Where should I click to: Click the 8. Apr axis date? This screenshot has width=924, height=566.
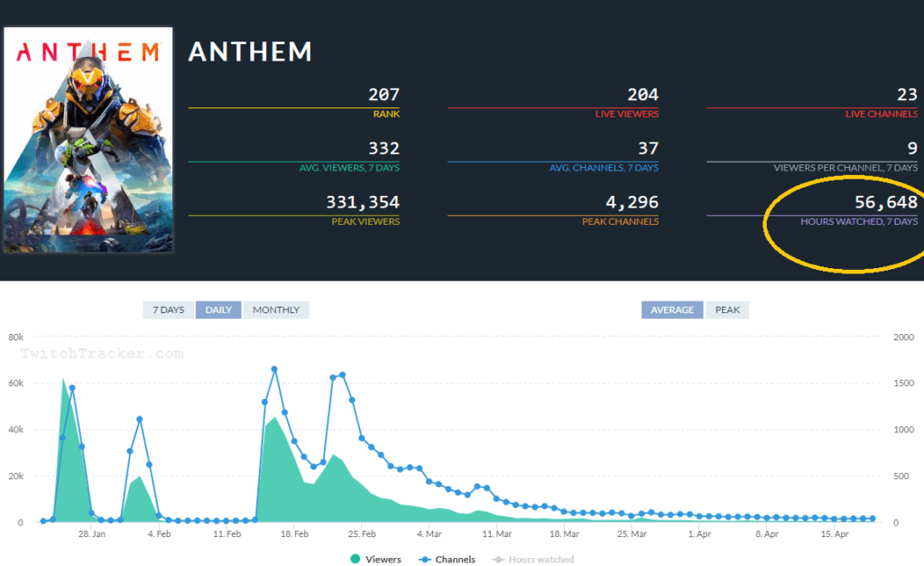[x=767, y=534]
